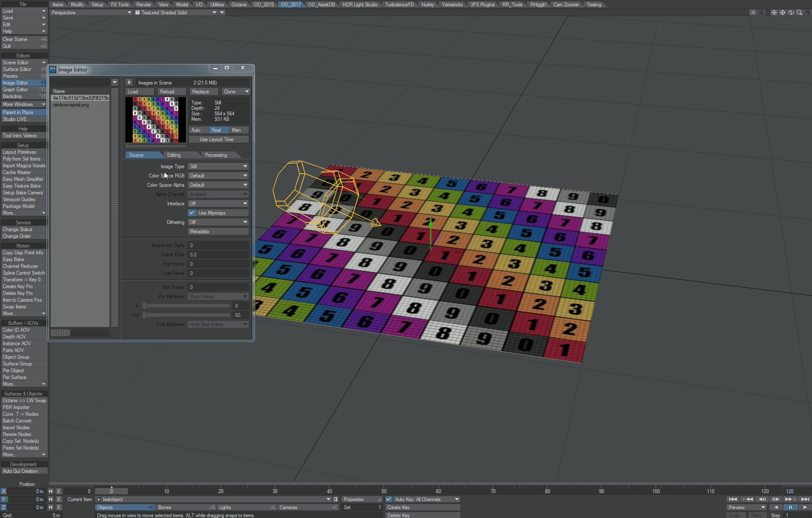
Task: Click the viewport maximize toggle icon
Action: pyautogui.click(x=807, y=13)
